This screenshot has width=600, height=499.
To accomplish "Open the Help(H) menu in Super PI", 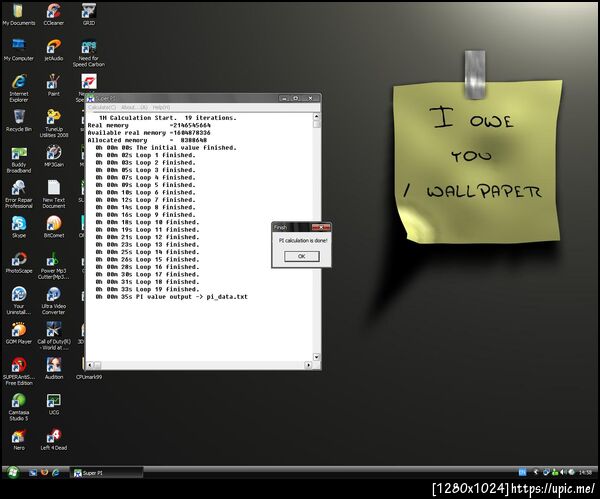I will [161, 108].
